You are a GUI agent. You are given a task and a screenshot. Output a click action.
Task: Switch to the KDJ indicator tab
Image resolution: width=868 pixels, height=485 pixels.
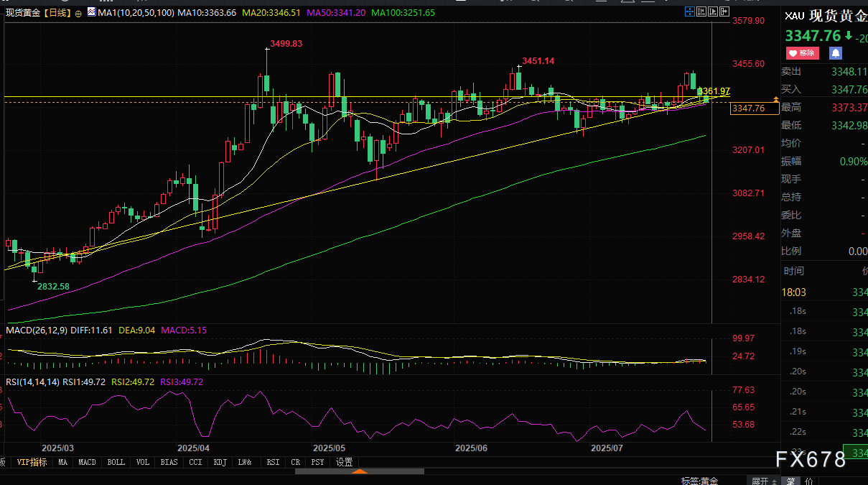click(221, 462)
